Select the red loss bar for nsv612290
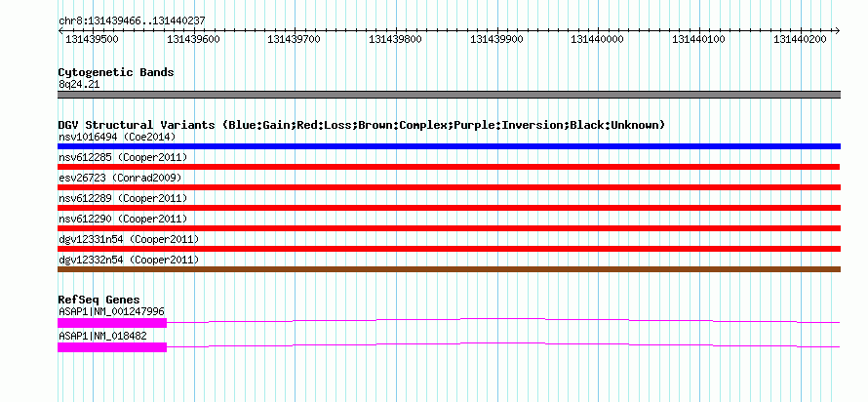Viewport: 868px width, 402px height. click(x=449, y=228)
